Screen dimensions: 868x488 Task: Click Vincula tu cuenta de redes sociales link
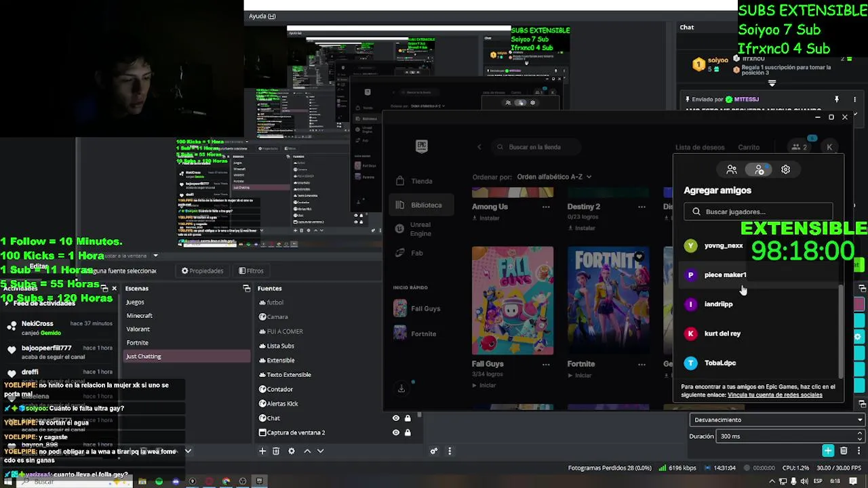(774, 394)
